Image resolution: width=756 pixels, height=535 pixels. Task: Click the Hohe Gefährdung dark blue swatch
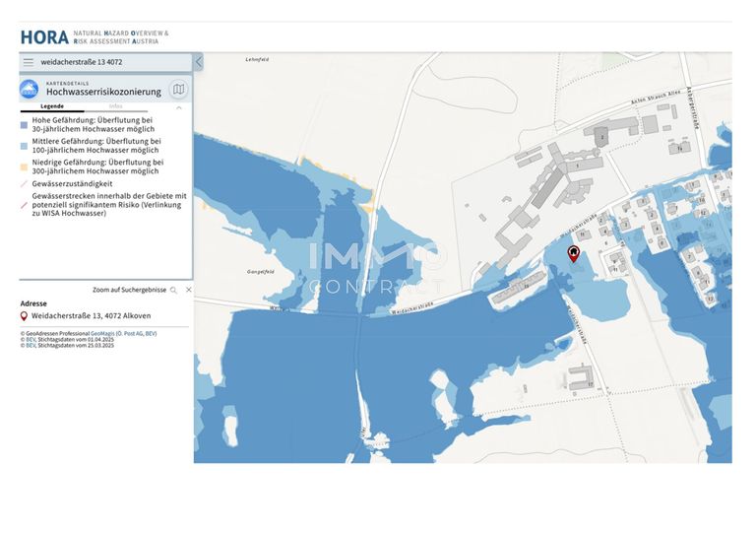(x=25, y=125)
